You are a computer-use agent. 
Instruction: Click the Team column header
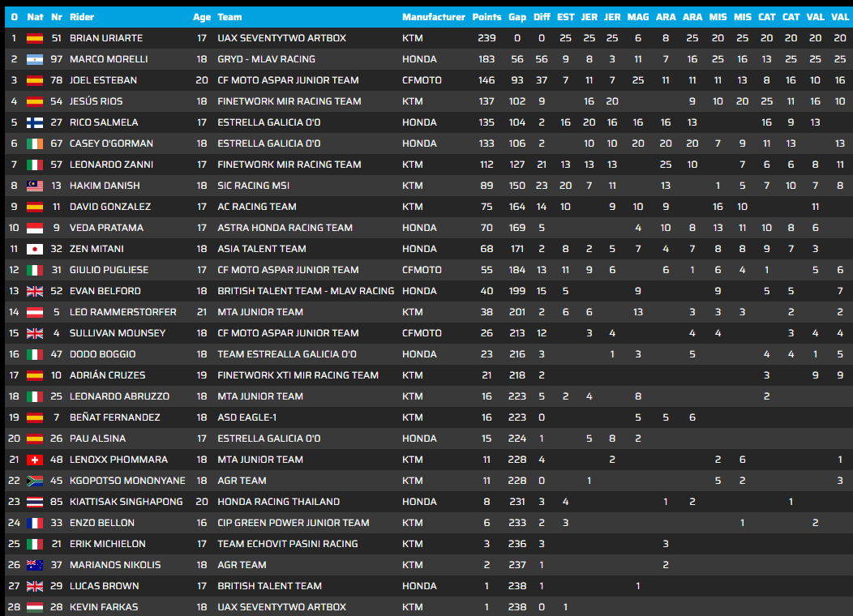pyautogui.click(x=229, y=17)
